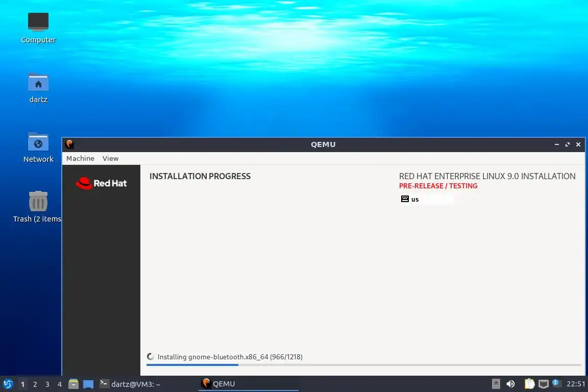Click the show desktop icon in the taskbar
The width and height of the screenshot is (588, 392).
pyautogui.click(x=88, y=384)
